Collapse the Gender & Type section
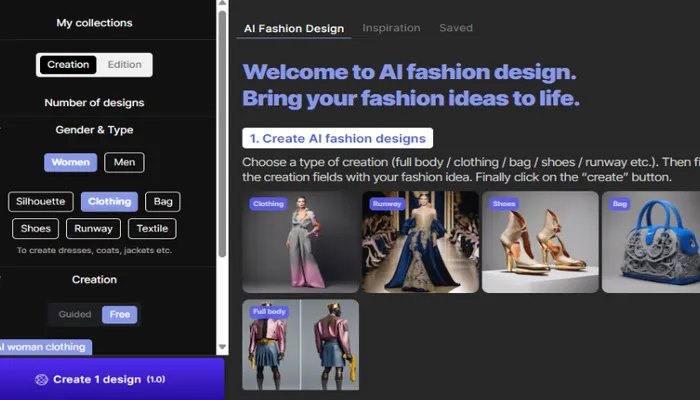700x400 pixels. [x=94, y=130]
